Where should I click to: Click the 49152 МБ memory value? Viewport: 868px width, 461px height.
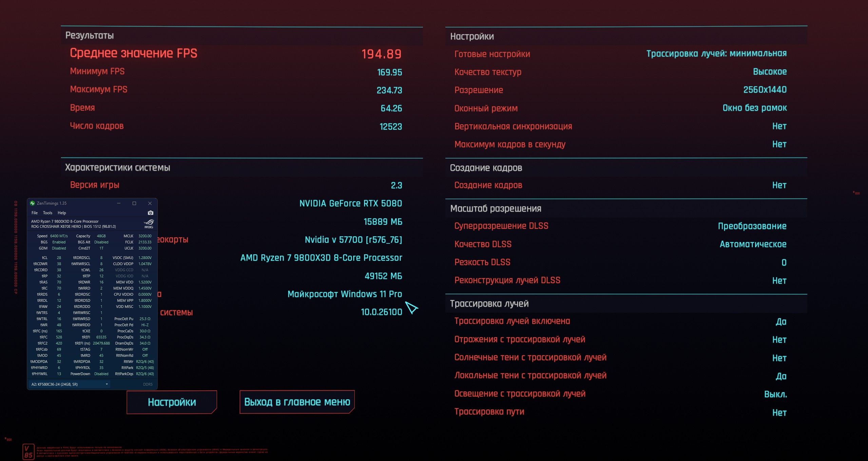[x=383, y=276]
